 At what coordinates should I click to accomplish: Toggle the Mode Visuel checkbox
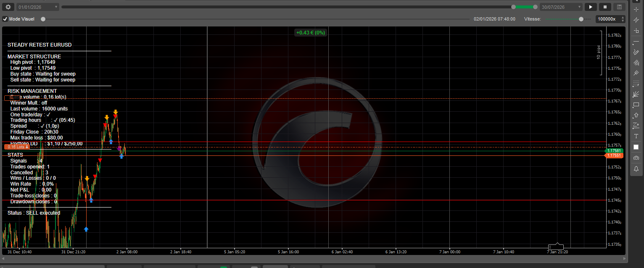click(5, 19)
